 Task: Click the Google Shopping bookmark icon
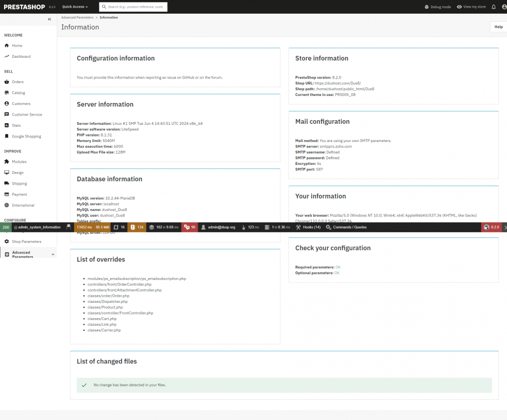point(7,136)
